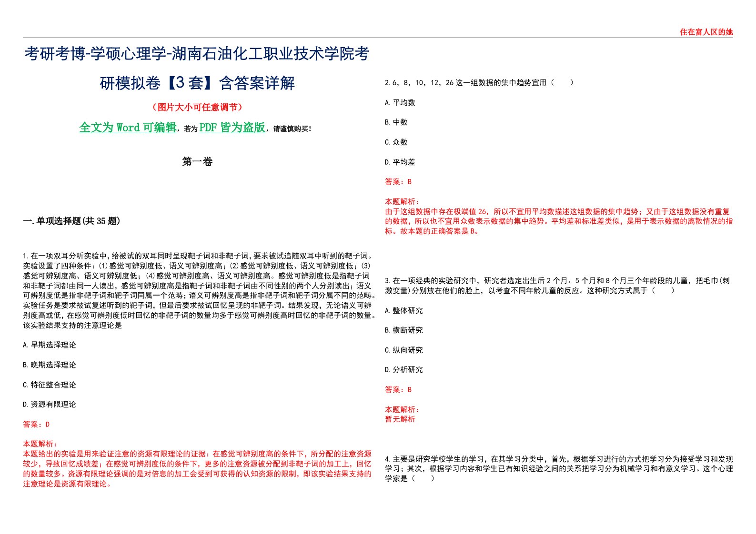Select option D.资源有限理论
This screenshot has height=534, width=756.
[x=50, y=405]
